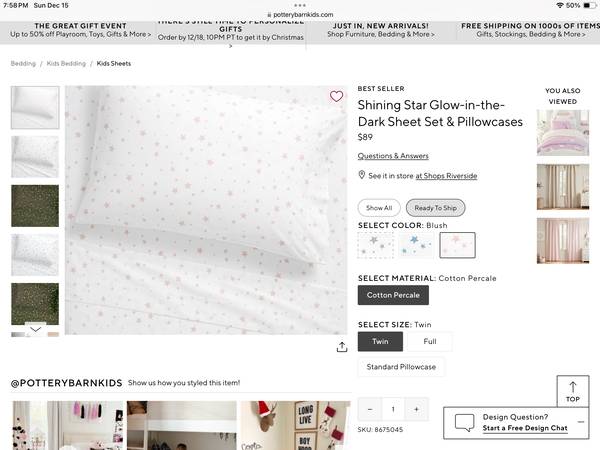
Task: Select the Full size option
Action: (430, 341)
